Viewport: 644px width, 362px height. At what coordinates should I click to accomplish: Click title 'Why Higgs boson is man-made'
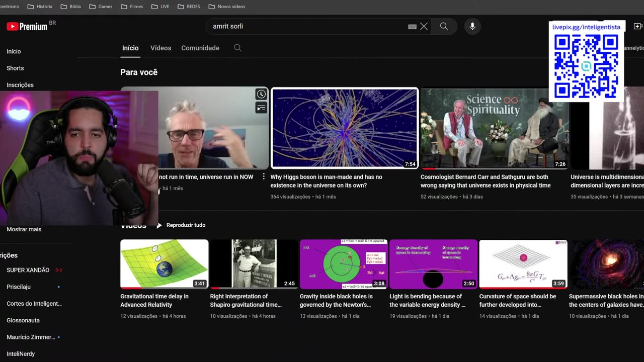pyautogui.click(x=326, y=181)
